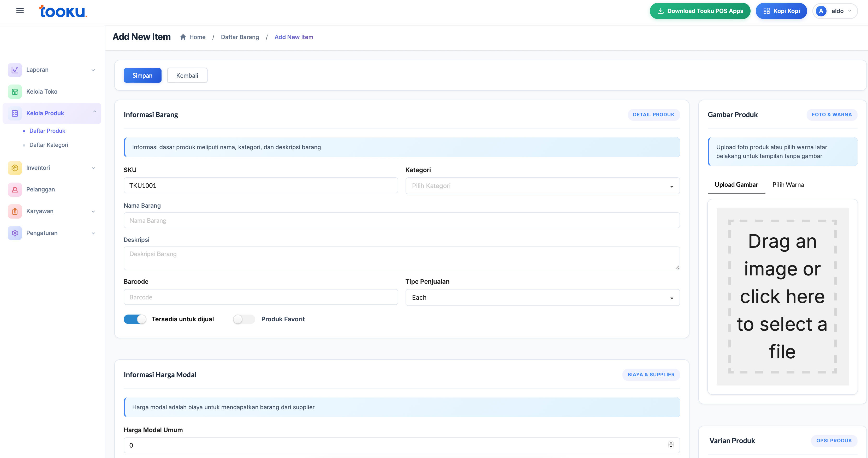This screenshot has height=458, width=868.
Task: Collapse the Kelola Produk sidebar menu
Action: click(94, 112)
